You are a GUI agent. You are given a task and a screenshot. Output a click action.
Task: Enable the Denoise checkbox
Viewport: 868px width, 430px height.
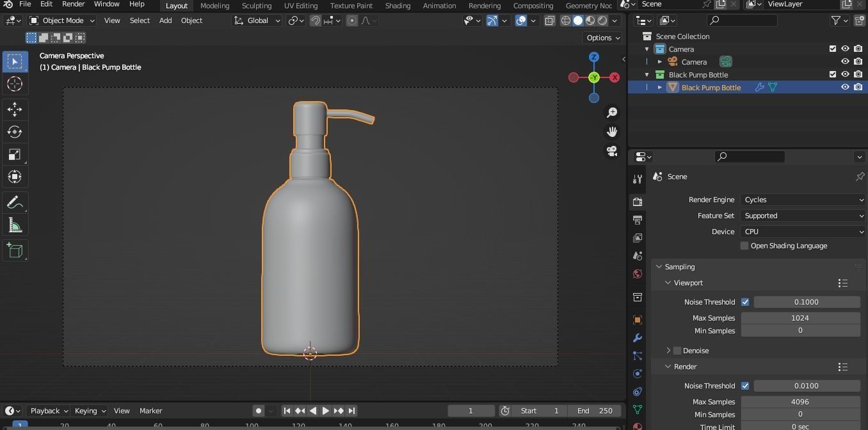tap(677, 351)
